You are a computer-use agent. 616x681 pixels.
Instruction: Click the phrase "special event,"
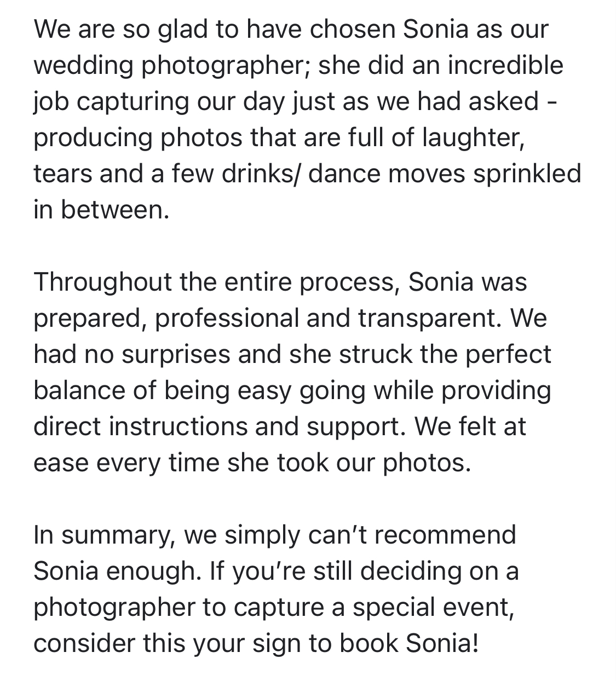(433, 608)
